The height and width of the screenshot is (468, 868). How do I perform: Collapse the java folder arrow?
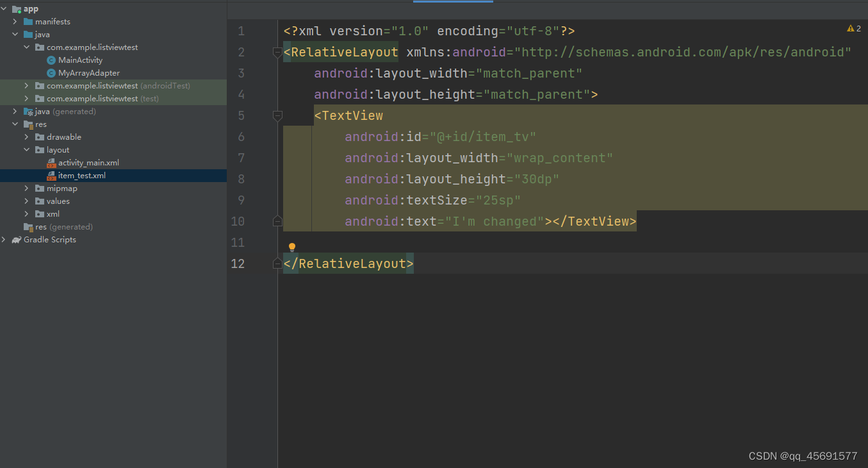[15, 35]
